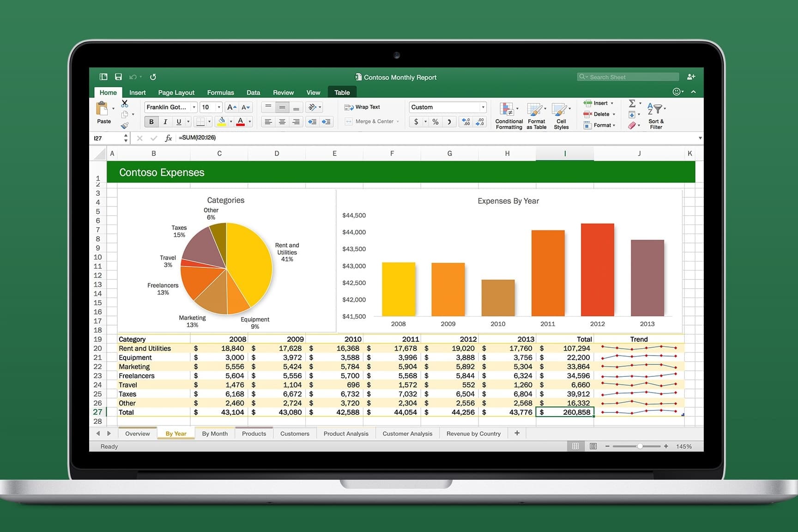Decrease font size with the smaller A icon
The image size is (798, 532).
pos(246,107)
